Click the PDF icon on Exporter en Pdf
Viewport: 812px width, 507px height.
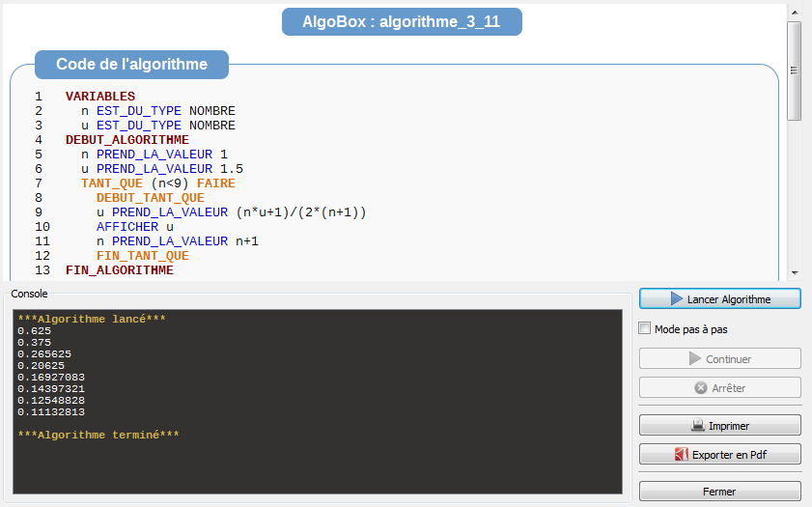(681, 455)
